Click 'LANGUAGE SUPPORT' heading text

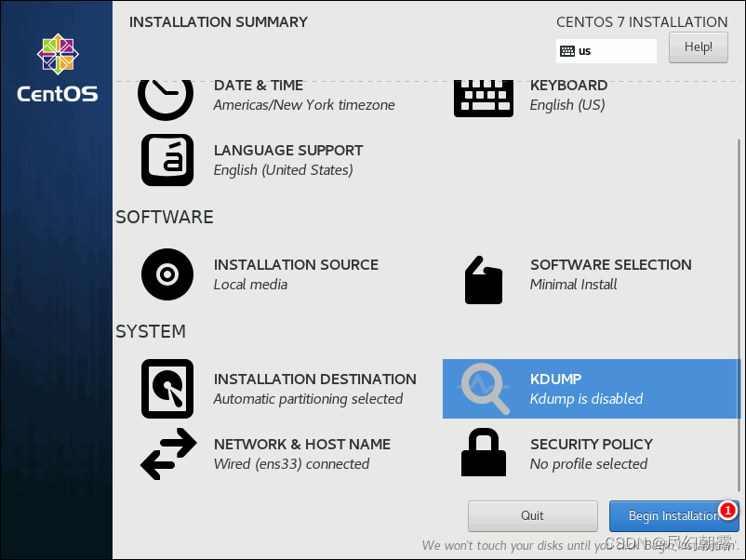pyautogui.click(x=288, y=151)
